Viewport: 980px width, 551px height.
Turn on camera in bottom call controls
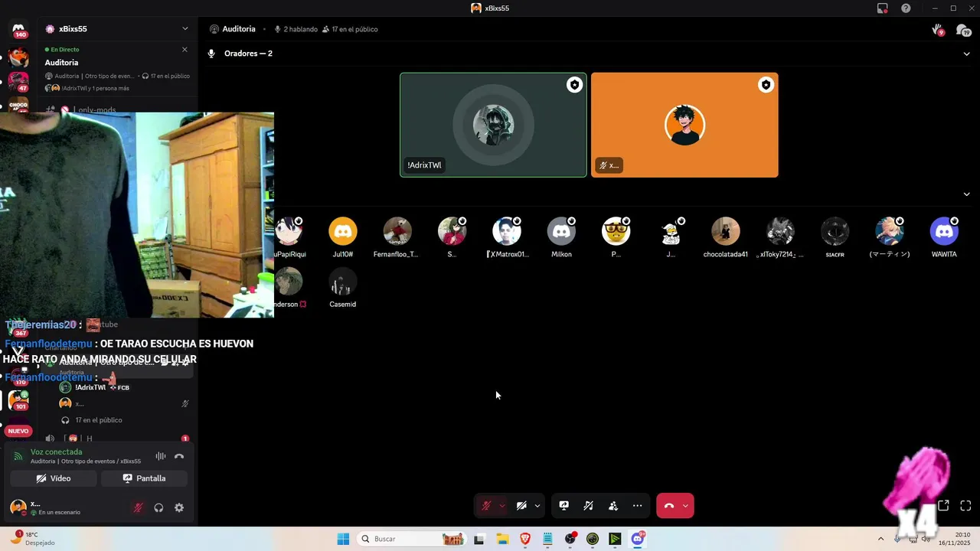coord(521,506)
